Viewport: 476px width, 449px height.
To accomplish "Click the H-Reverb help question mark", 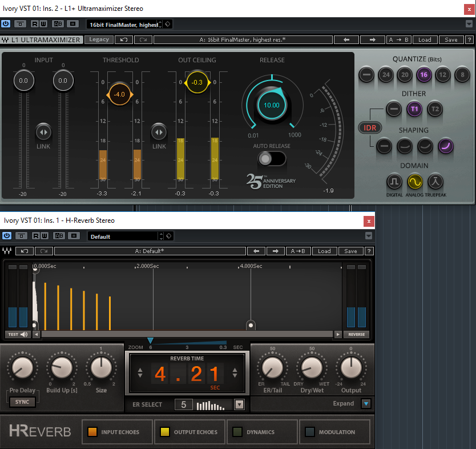I will 369,251.
